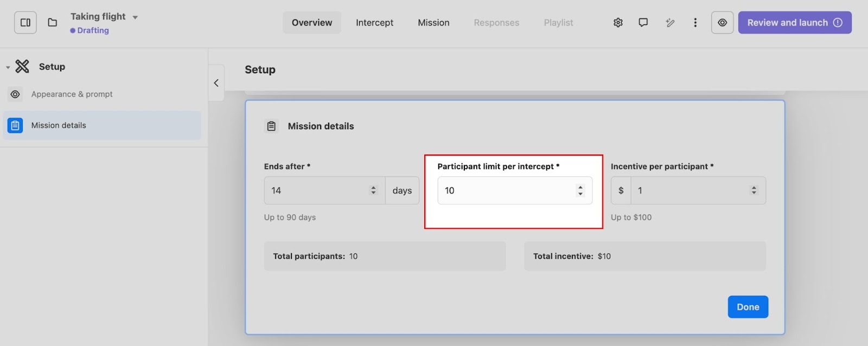Click the Setup crossed-tools icon
The image size is (868, 346).
pos(22,67)
